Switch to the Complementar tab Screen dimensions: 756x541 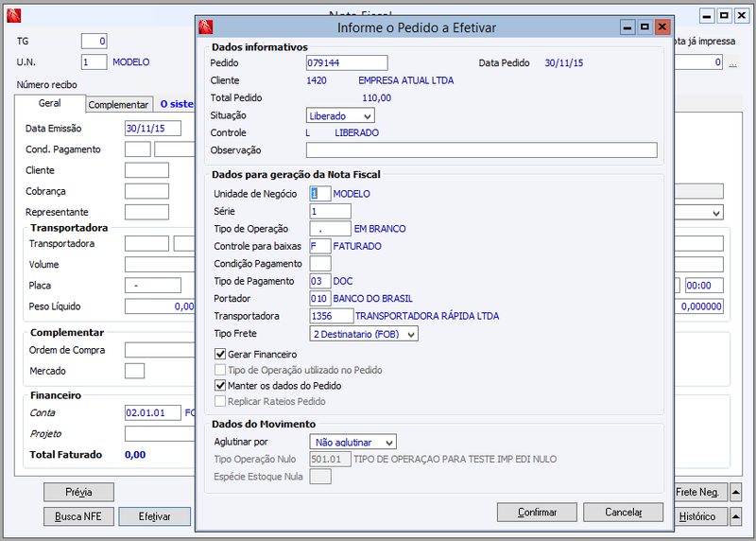[x=118, y=105]
